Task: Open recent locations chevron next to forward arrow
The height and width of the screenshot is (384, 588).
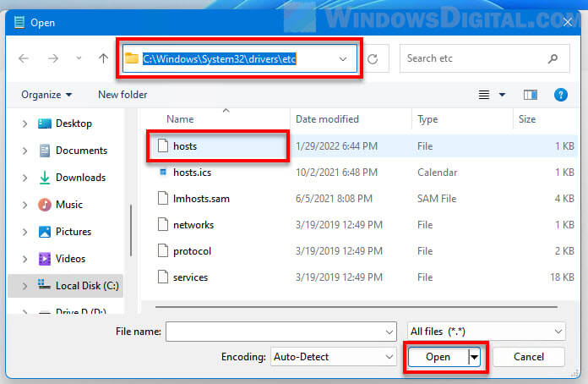Action: point(79,58)
